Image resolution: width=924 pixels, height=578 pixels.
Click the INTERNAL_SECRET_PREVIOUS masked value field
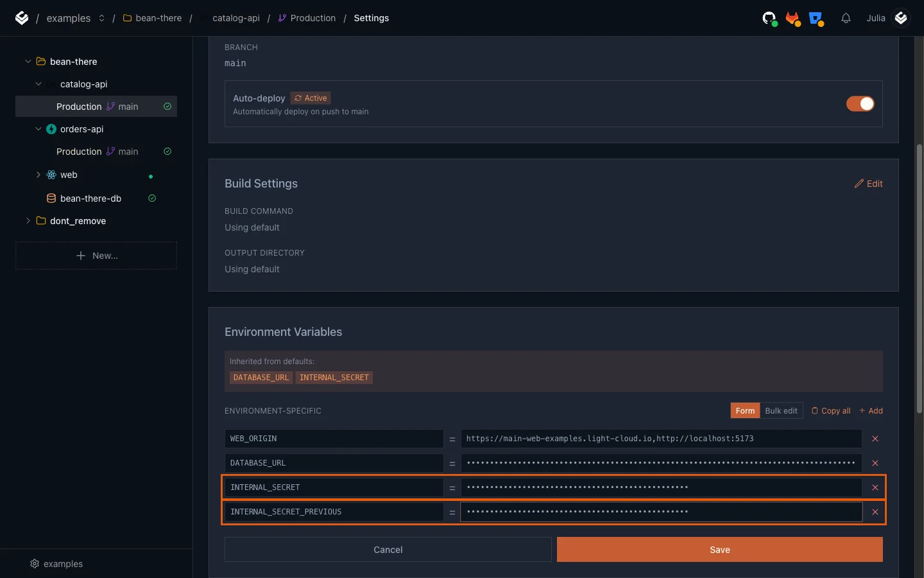661,512
